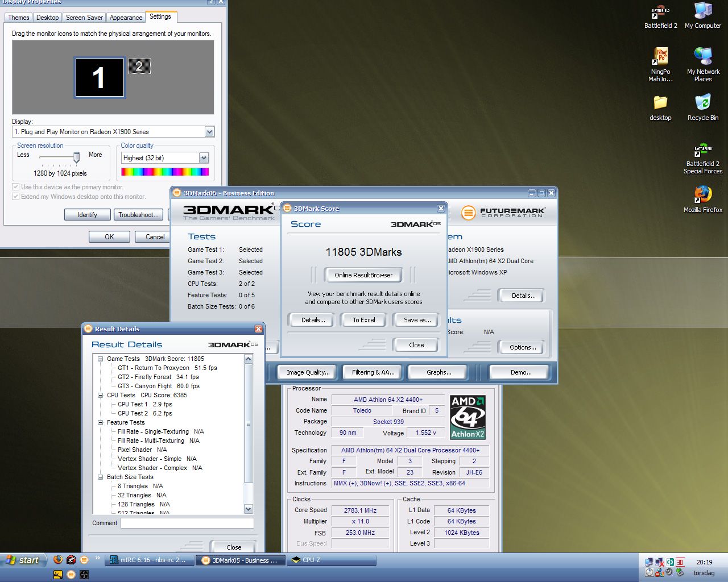Image resolution: width=728 pixels, height=582 pixels.
Task: Click the Futuremark Corporation logo
Action: (x=503, y=213)
